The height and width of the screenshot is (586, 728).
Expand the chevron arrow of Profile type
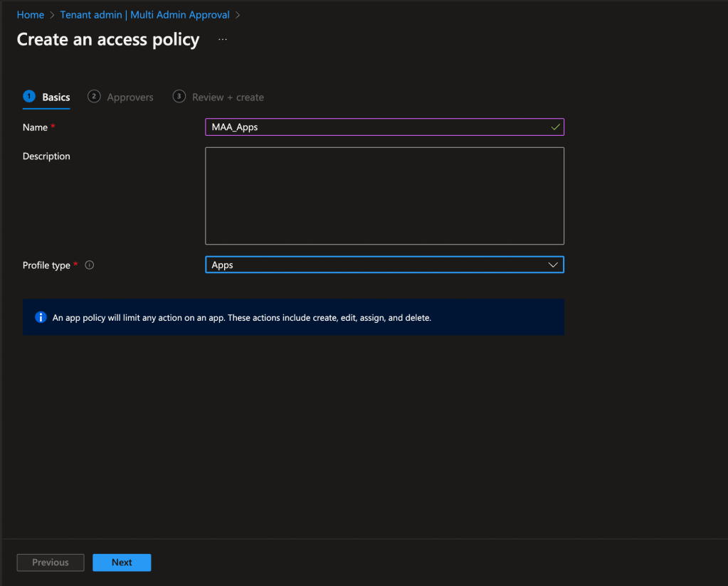[553, 265]
